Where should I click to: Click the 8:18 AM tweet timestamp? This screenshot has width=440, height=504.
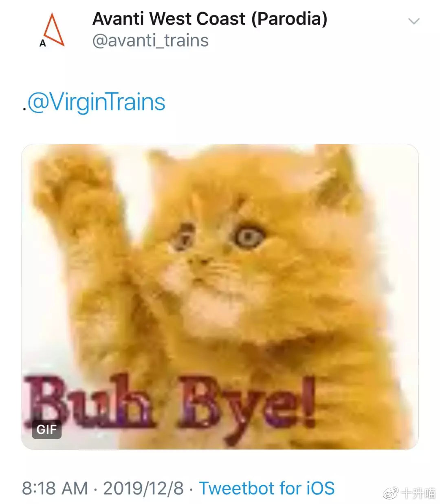[x=55, y=488]
